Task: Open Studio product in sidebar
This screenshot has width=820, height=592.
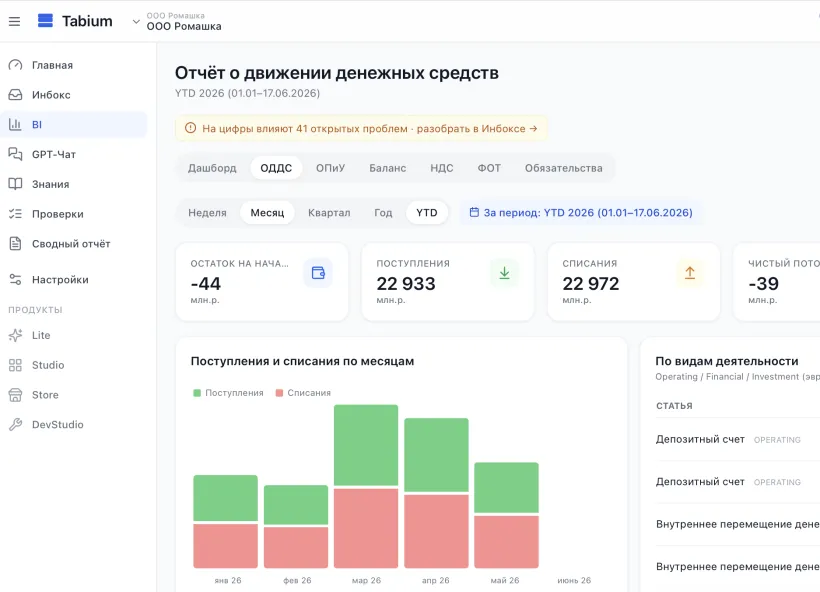Action: point(73,365)
